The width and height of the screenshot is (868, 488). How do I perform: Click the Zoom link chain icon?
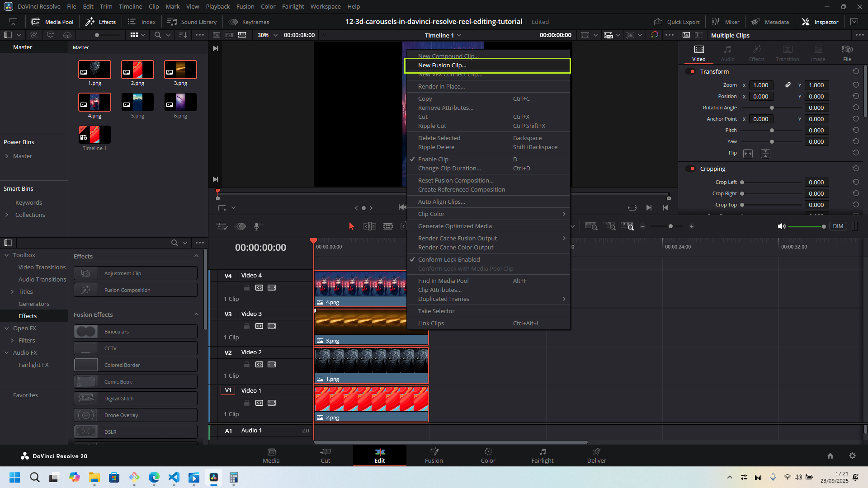788,85
